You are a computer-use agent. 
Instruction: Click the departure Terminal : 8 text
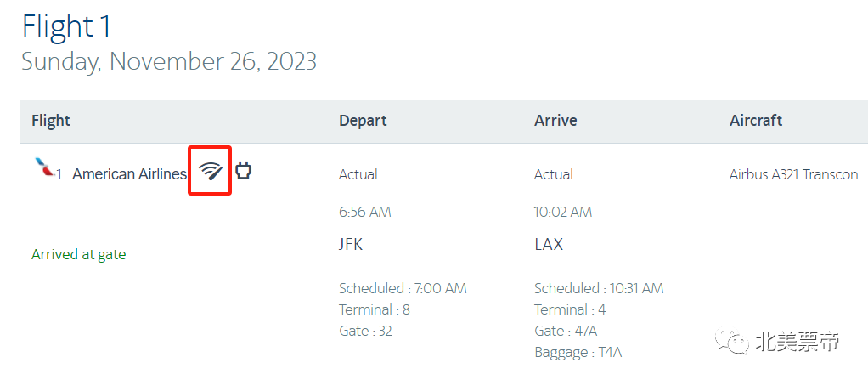click(x=375, y=309)
